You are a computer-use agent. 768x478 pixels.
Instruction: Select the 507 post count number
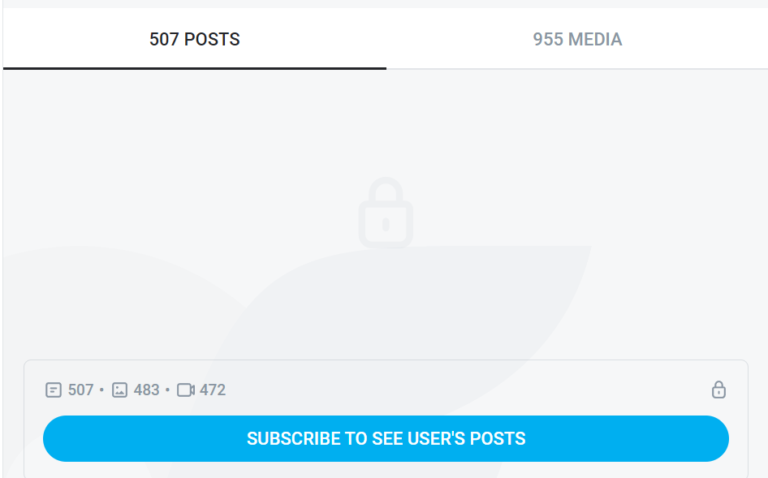tap(81, 390)
